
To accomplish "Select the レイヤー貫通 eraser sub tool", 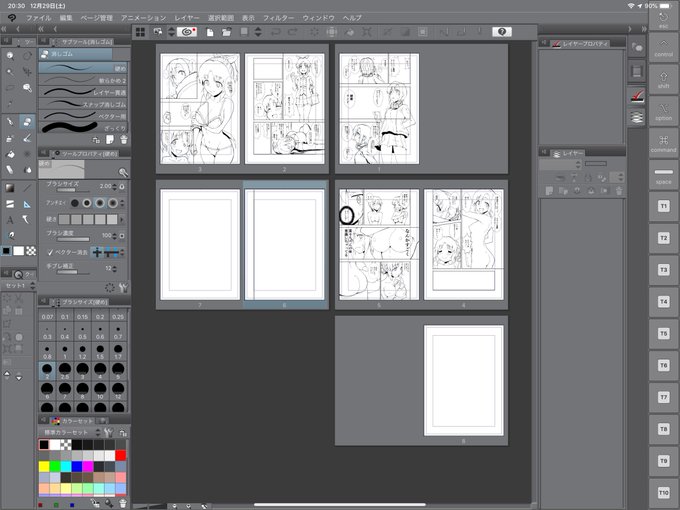I will tap(83, 92).
